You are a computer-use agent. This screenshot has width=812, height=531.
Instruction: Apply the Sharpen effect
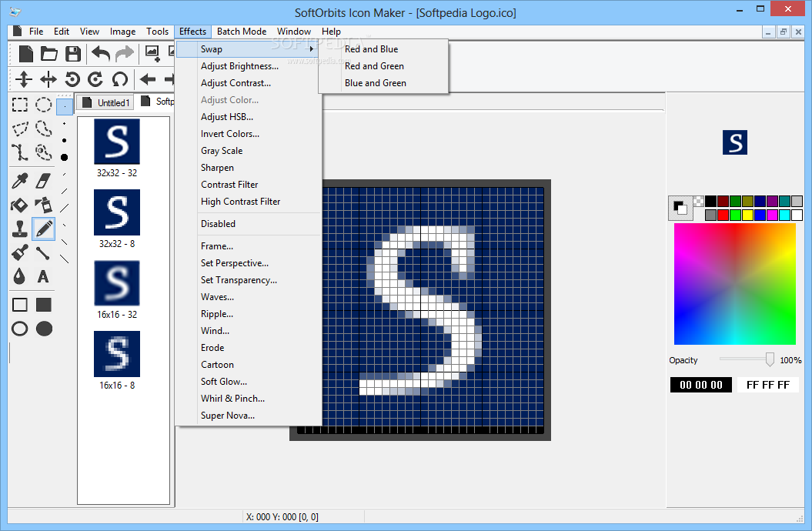[x=248, y=169]
